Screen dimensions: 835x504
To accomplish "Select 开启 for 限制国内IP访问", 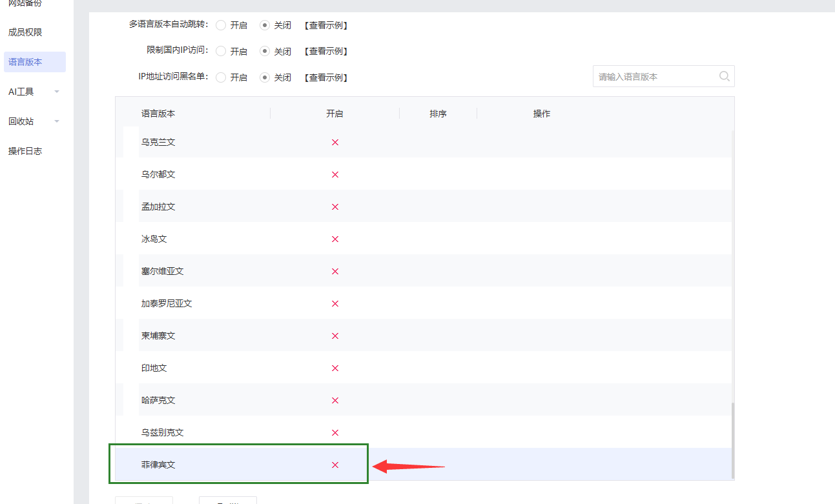I will [x=221, y=51].
